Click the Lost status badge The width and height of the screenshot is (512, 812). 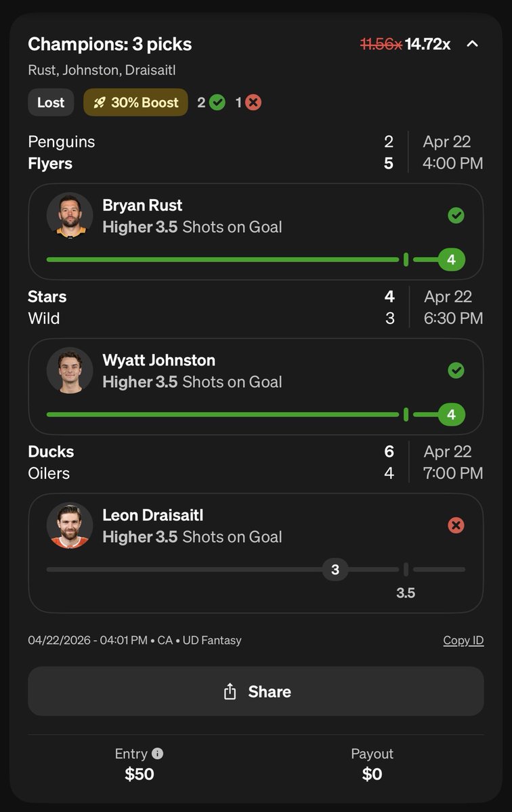(x=51, y=102)
